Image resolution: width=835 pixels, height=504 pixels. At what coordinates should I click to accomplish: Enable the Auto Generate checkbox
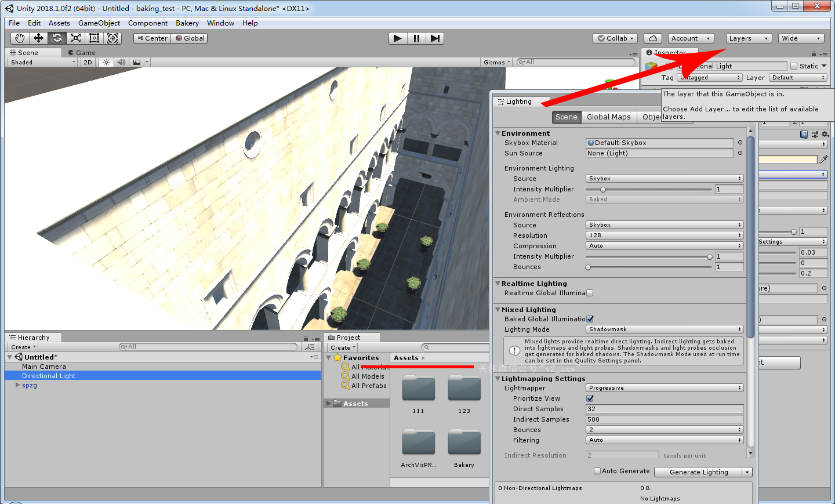point(597,471)
